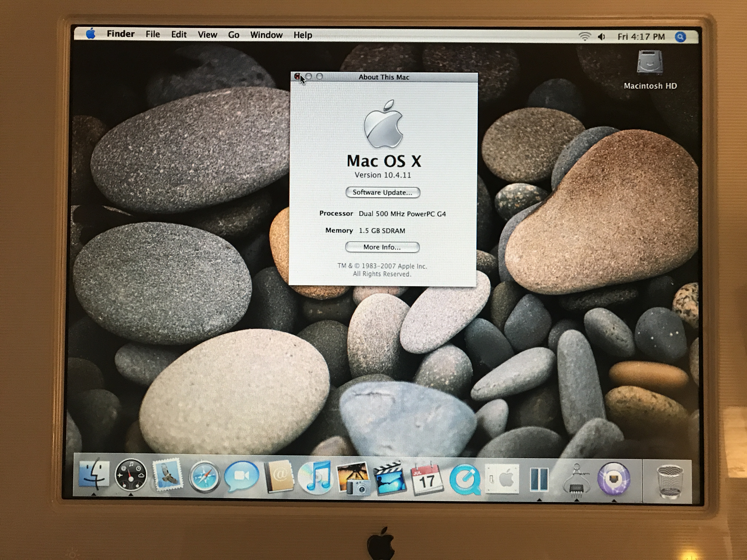Screen dimensions: 747x560
Task: Open the Spotlight search icon
Action: coord(680,37)
